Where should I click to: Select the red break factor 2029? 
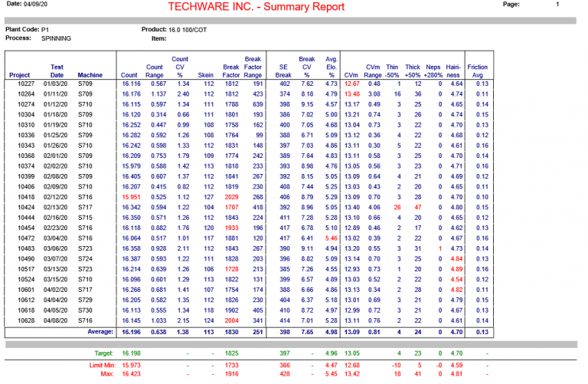tap(232, 197)
